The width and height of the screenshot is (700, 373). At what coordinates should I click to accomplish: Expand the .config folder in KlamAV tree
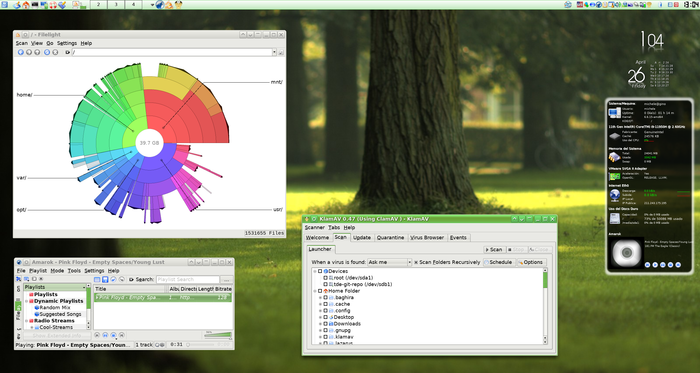pos(320,311)
